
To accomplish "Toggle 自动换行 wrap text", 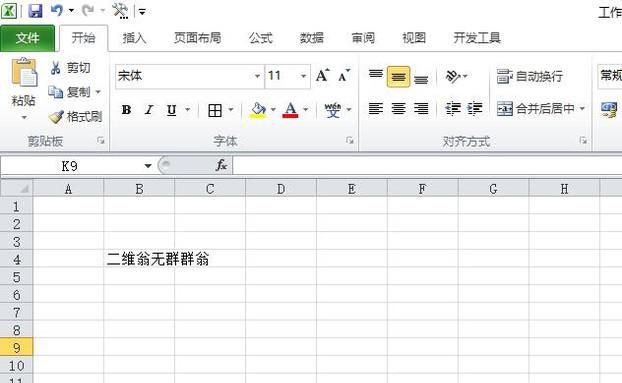I will pyautogui.click(x=530, y=76).
